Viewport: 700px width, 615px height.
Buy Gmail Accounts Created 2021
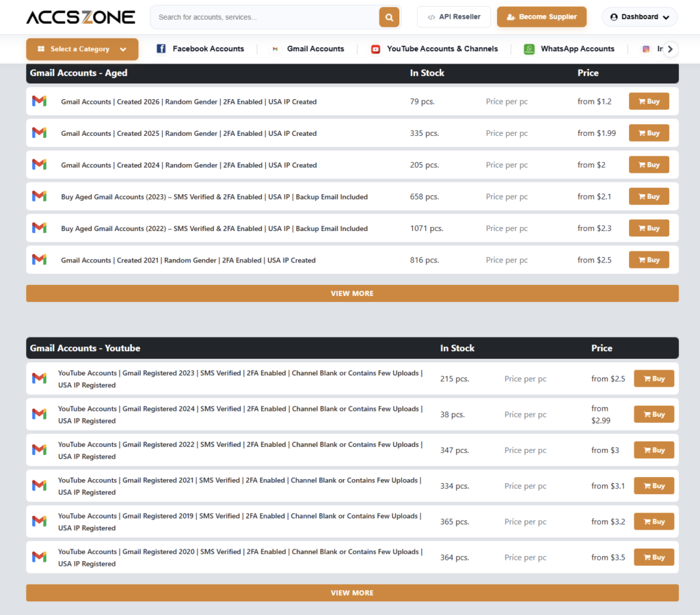pos(649,260)
